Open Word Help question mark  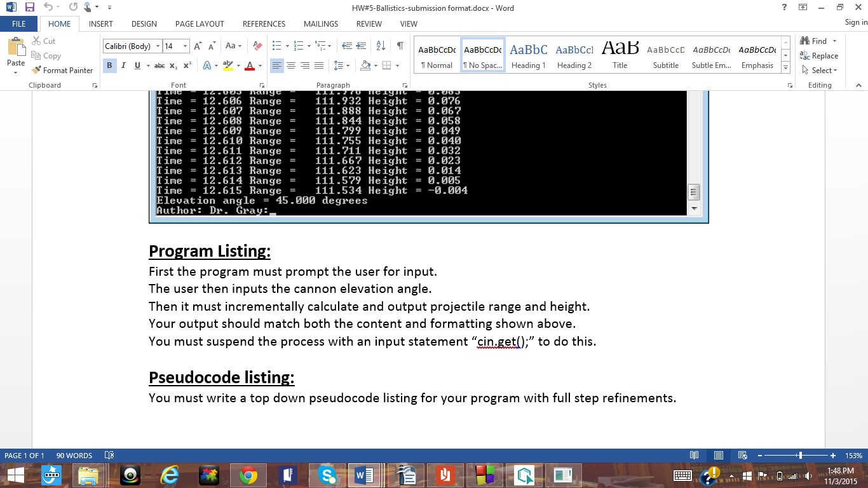785,8
